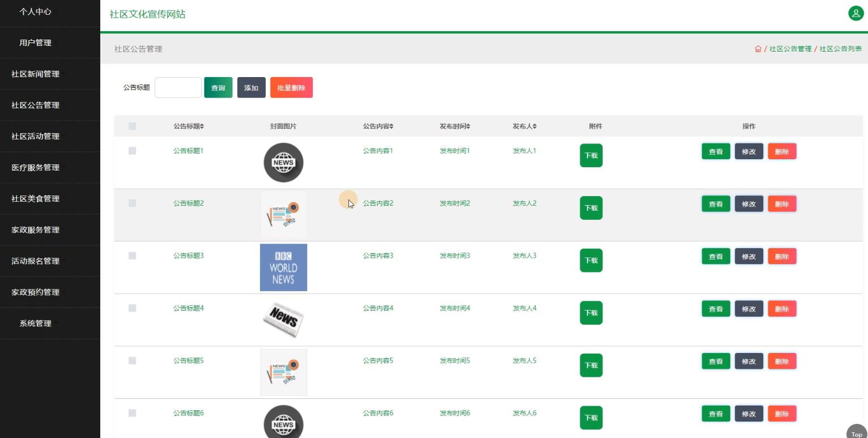Edit 公告标题3 with the 修改 button

[749, 256]
